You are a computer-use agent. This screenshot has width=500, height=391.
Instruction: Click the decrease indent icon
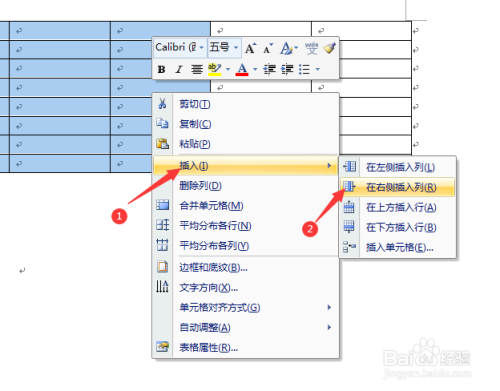[x=269, y=69]
